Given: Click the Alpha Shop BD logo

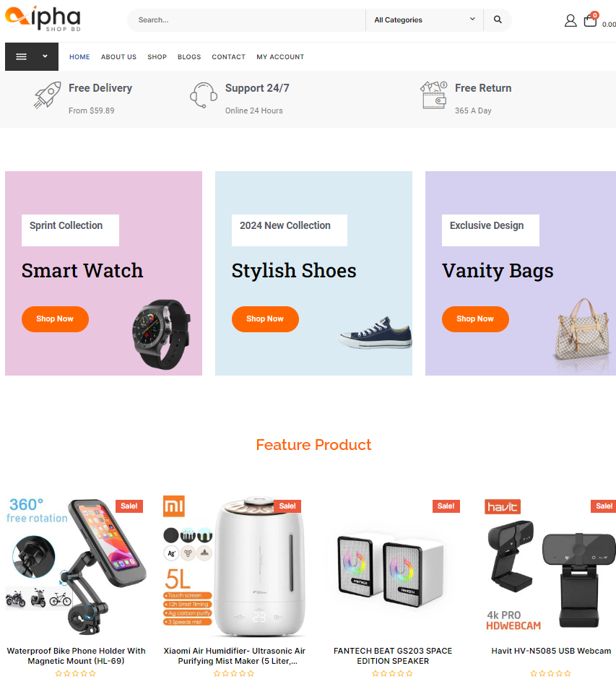Looking at the screenshot, I should (43, 19).
